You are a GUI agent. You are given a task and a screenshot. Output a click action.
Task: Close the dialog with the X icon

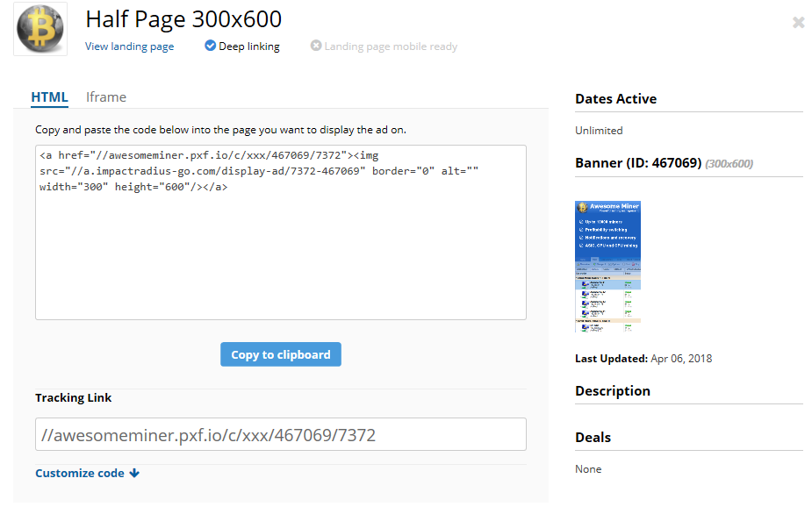[799, 22]
